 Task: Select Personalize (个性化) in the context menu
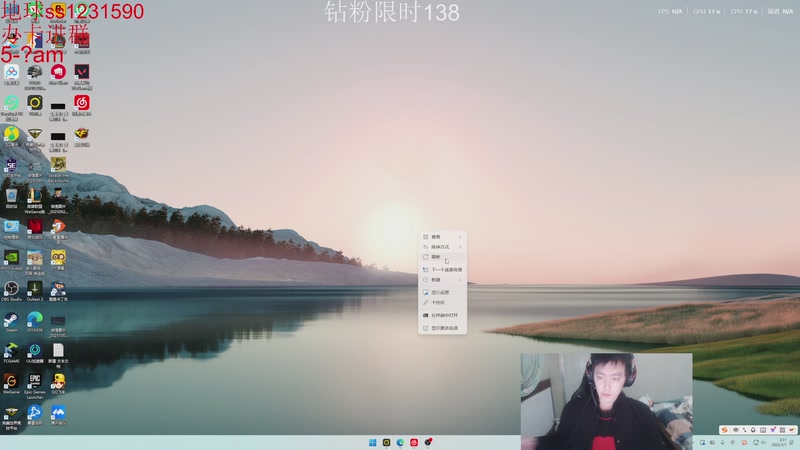(442, 303)
